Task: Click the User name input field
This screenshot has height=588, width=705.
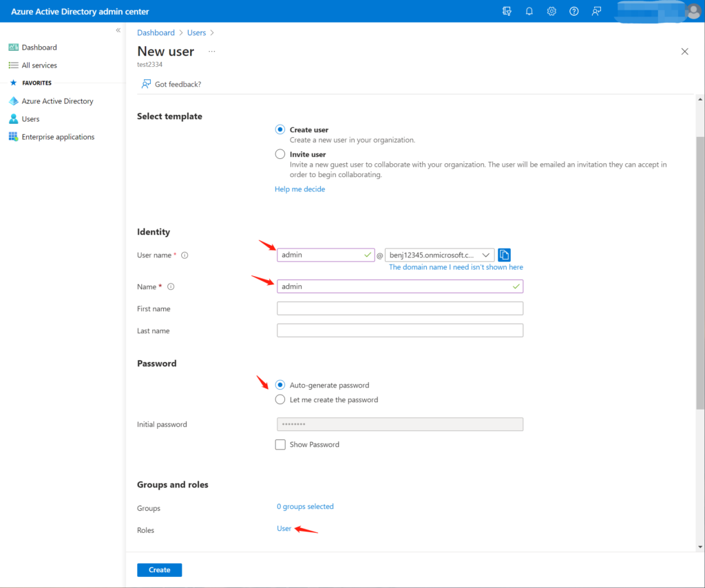Action: 326,255
